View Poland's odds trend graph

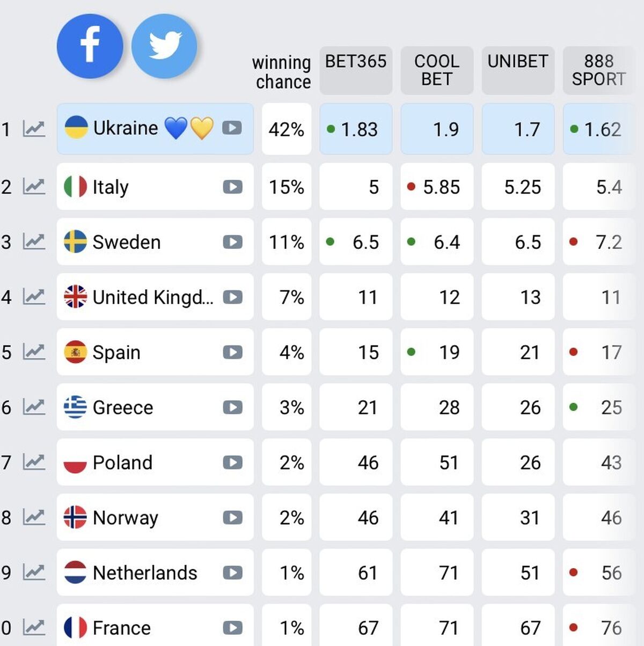(34, 462)
